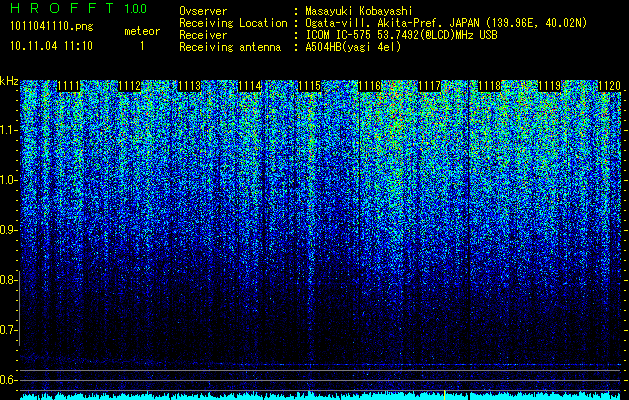
Task: Click the 1119 time marker
Action: point(550,86)
